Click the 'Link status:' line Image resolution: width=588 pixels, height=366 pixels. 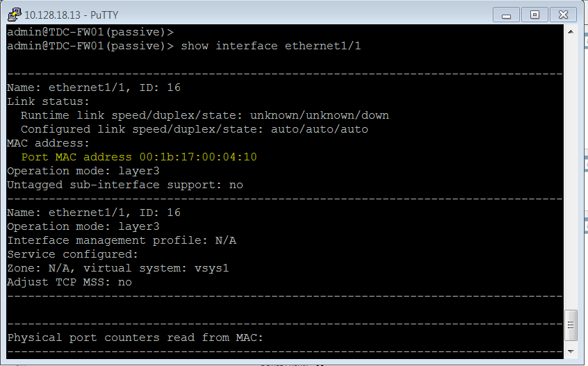pos(48,101)
